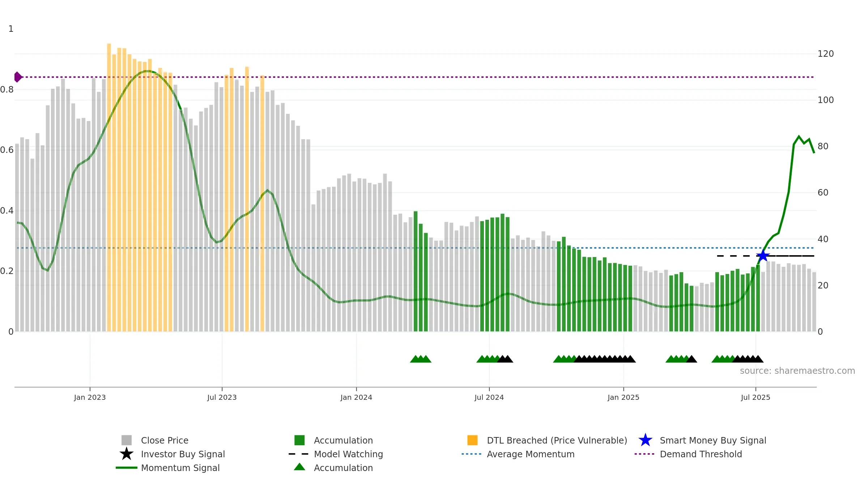Viewport: 868px width, 488px height.
Task: Toggle the Momentum Signal legend label
Action: pos(180,468)
